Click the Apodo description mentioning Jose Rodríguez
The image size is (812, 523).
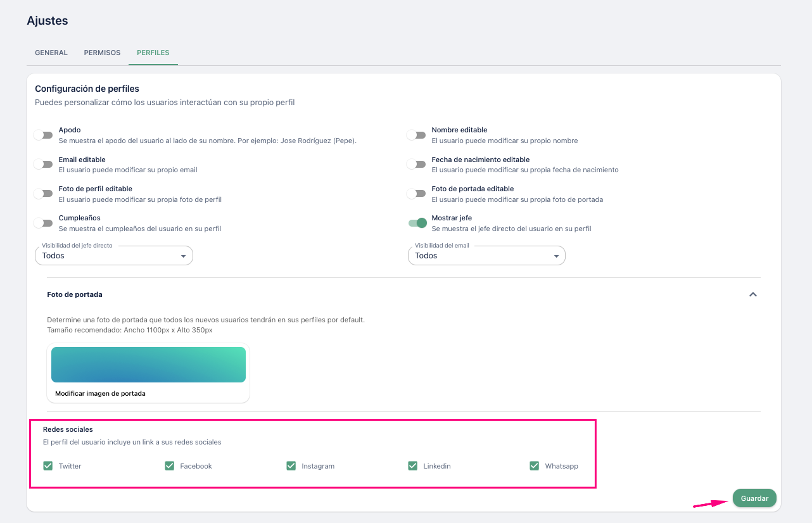pos(208,141)
